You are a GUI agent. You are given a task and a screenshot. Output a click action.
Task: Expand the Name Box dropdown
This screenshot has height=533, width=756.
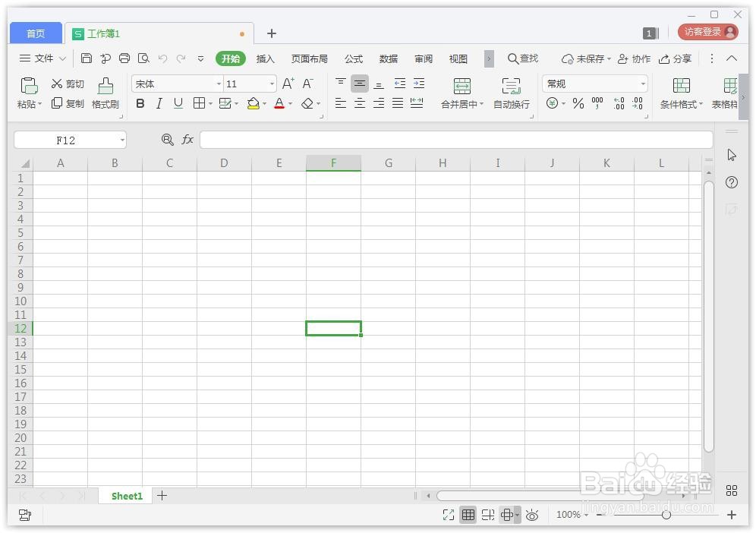pos(122,140)
